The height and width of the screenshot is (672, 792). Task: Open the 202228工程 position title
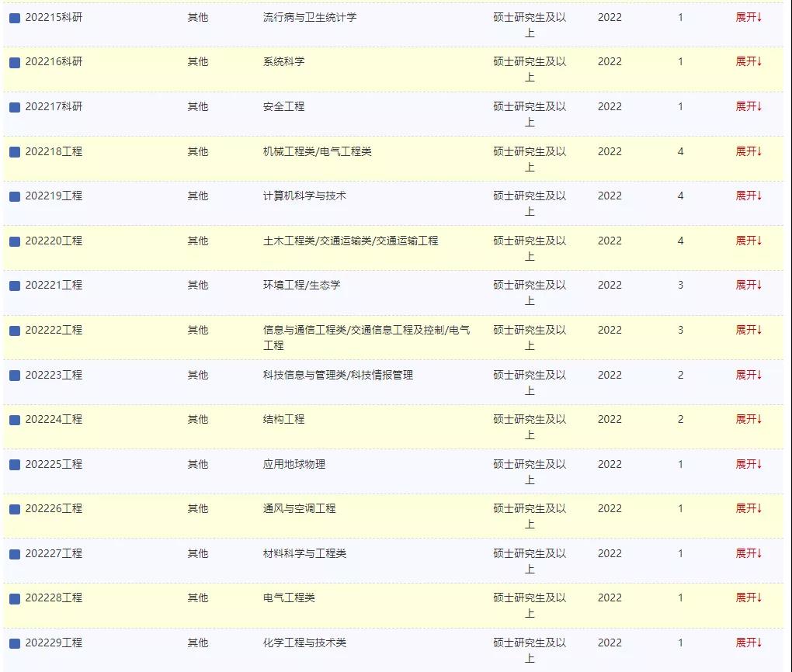pos(54,598)
